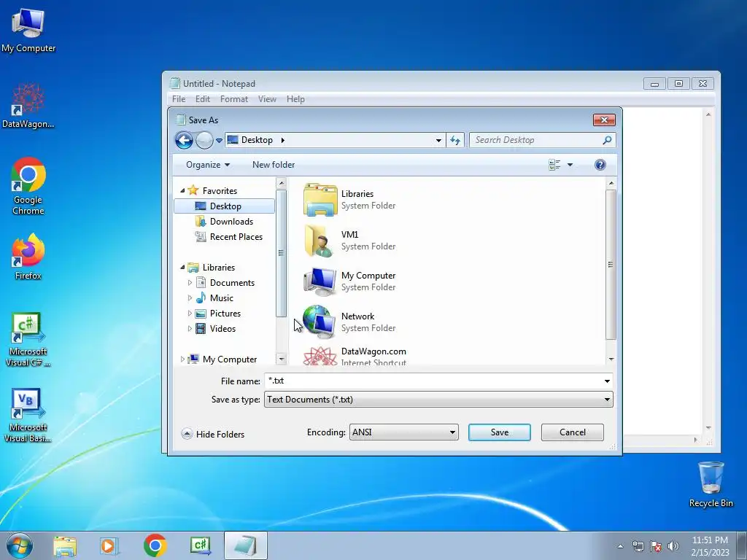
Task: Expand My Computer node in navigation pane
Action: pos(182,359)
